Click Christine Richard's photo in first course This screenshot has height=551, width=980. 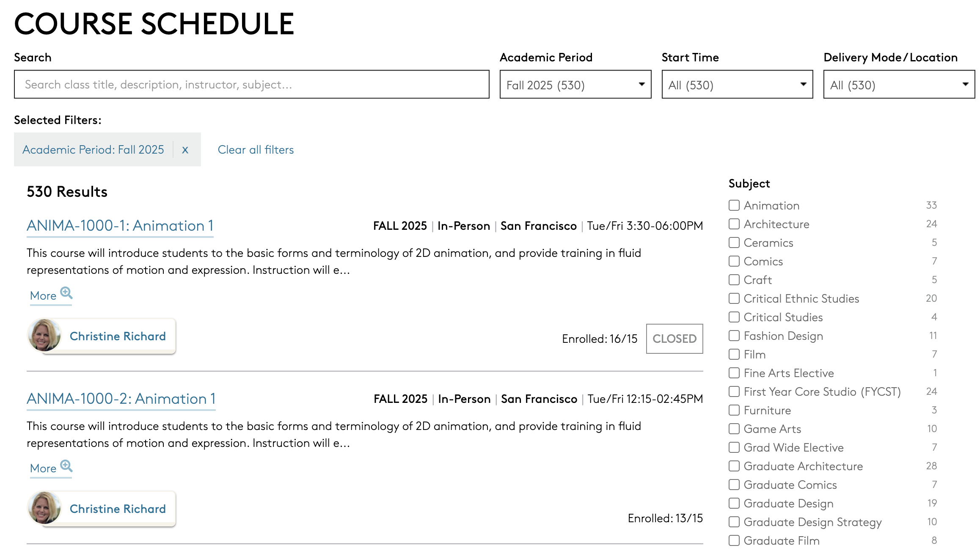[44, 336]
